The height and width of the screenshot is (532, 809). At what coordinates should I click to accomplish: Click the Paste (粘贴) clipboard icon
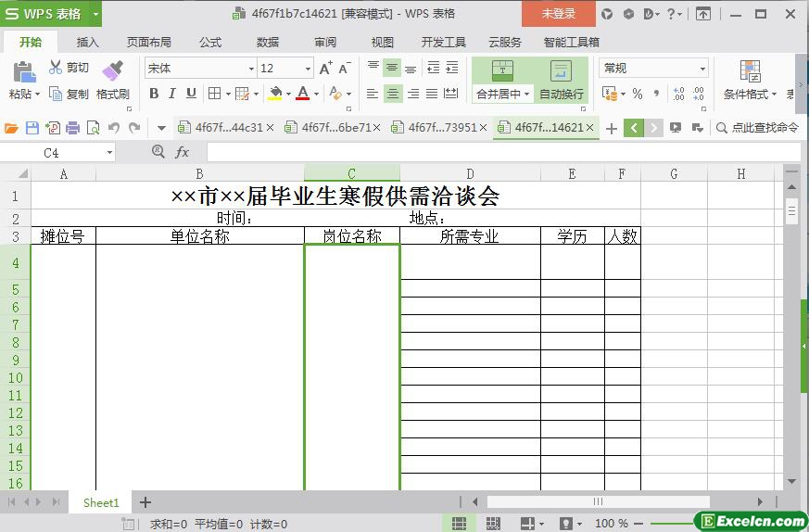pos(24,72)
